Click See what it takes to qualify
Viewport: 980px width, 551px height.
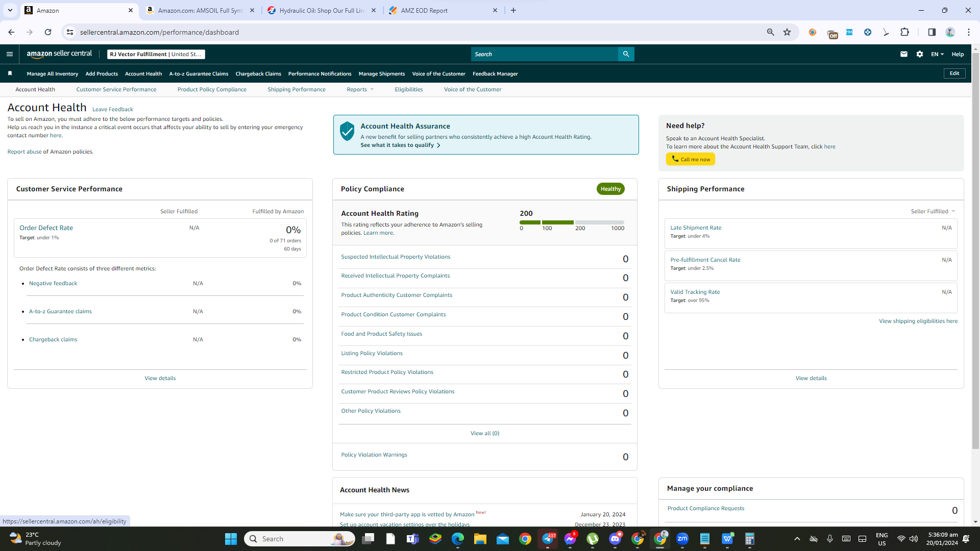coord(400,145)
